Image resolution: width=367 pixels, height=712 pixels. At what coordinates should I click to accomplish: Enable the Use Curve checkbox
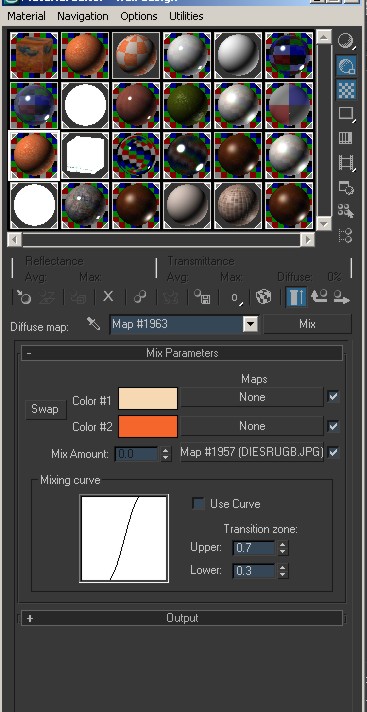click(198, 504)
